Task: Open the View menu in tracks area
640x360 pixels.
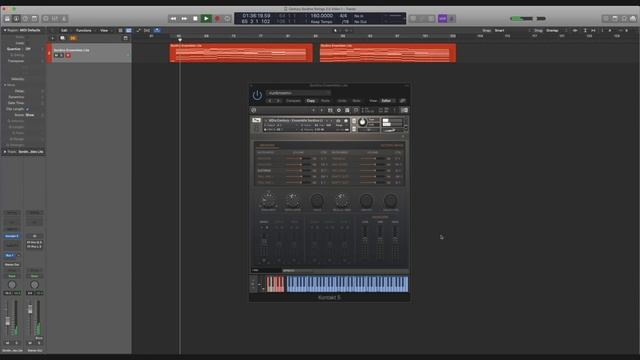Action: coord(104,30)
